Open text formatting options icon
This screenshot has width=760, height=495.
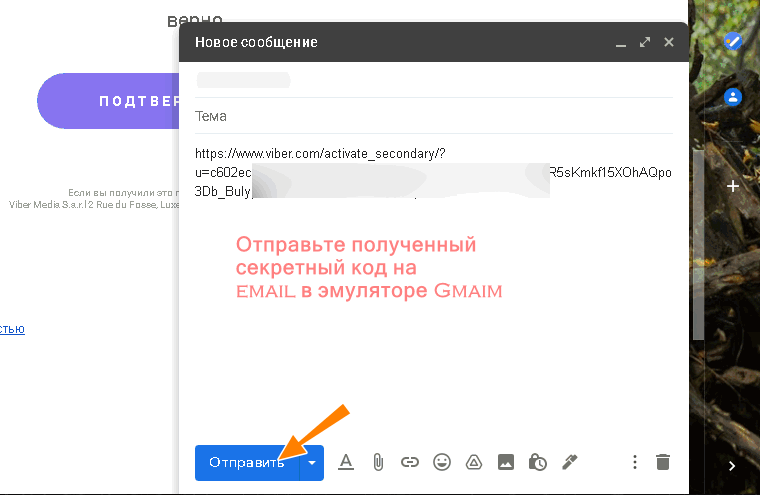point(346,462)
